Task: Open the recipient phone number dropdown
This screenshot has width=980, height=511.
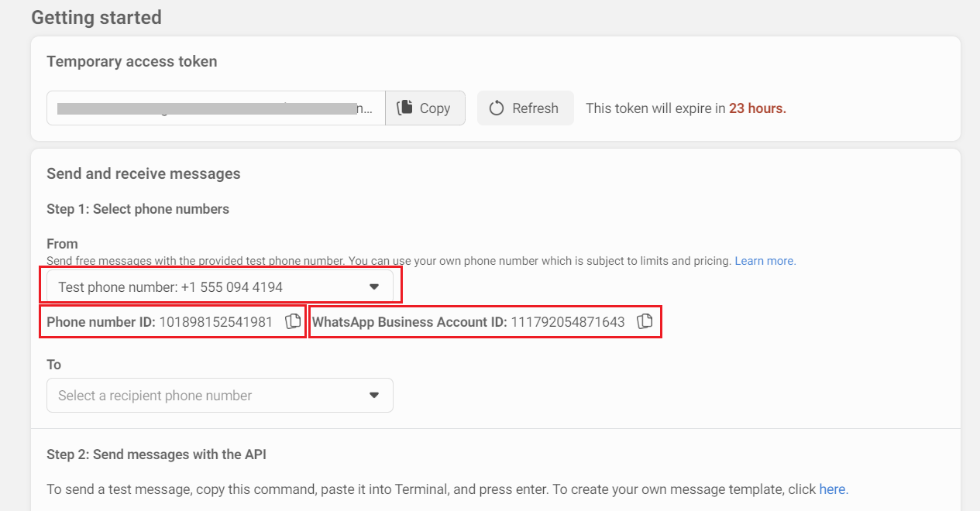Action: click(220, 396)
